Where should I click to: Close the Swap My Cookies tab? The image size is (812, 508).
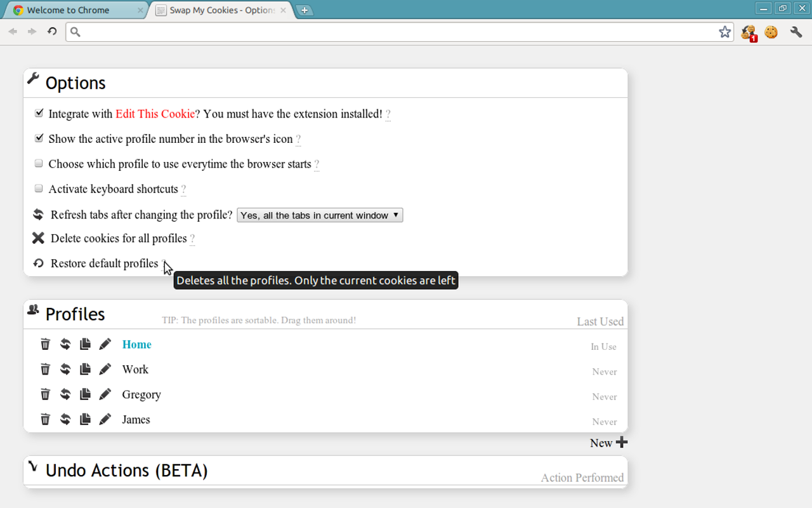click(x=283, y=10)
